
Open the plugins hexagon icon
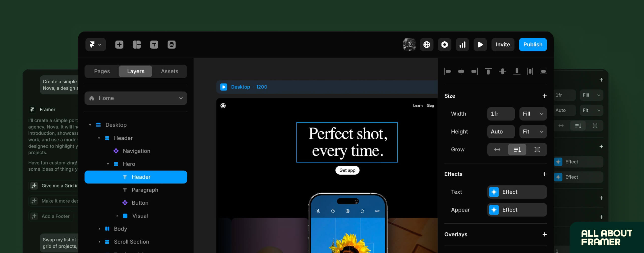(x=444, y=45)
